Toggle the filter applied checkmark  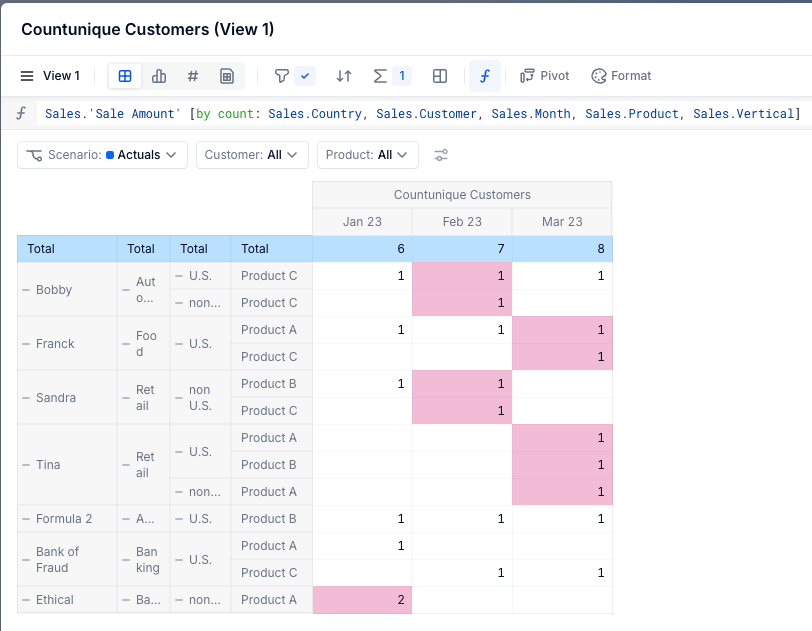305,76
